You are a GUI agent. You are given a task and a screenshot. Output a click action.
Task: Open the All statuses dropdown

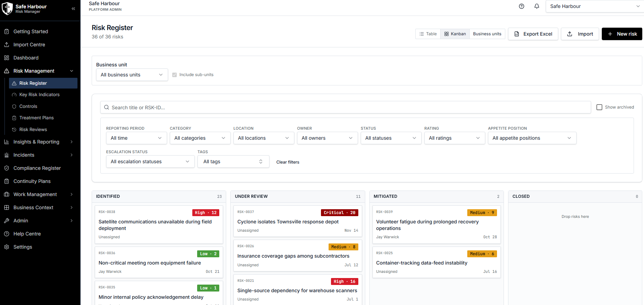[391, 138]
